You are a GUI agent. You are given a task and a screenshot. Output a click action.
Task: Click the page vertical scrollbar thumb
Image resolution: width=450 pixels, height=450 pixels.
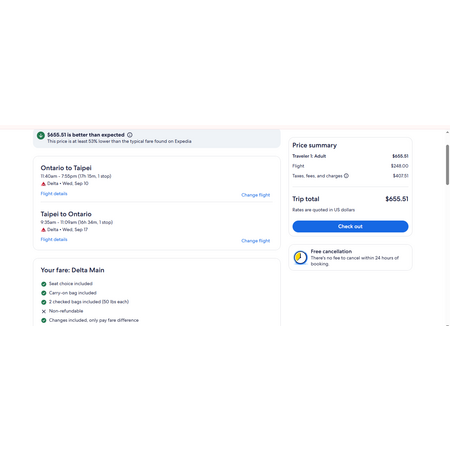tap(447, 165)
